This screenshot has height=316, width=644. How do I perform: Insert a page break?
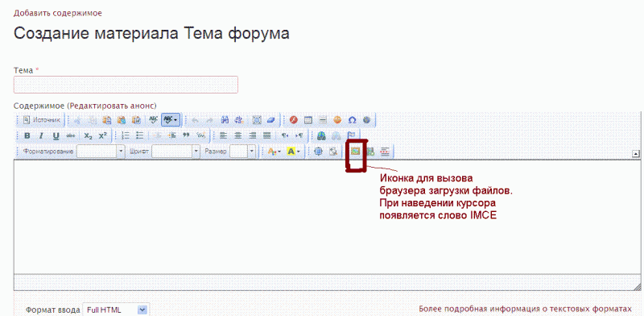[385, 152]
